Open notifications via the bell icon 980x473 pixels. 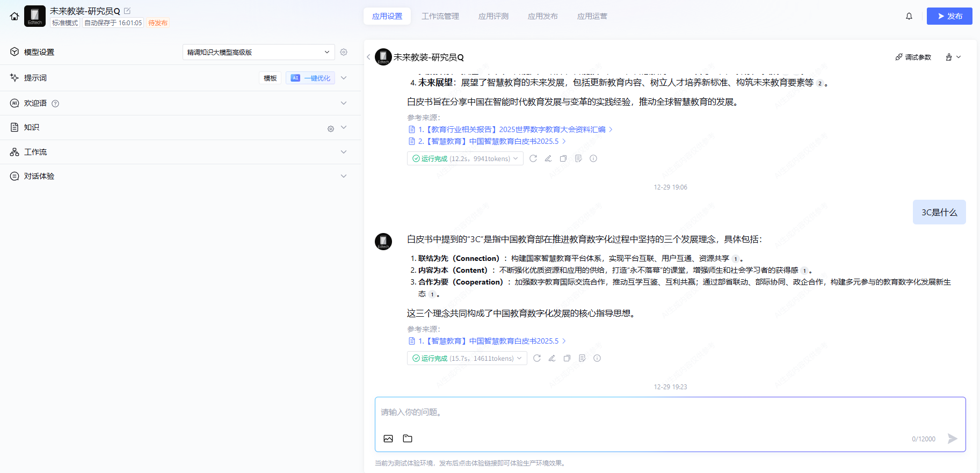click(x=909, y=16)
